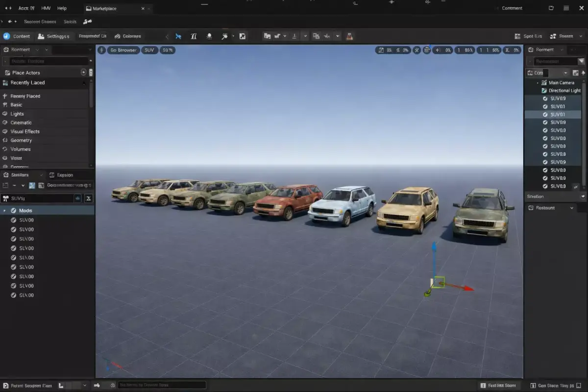This screenshot has height=392, width=588.
Task: Click the dome icon in viewport top bar
Action: (427, 50)
